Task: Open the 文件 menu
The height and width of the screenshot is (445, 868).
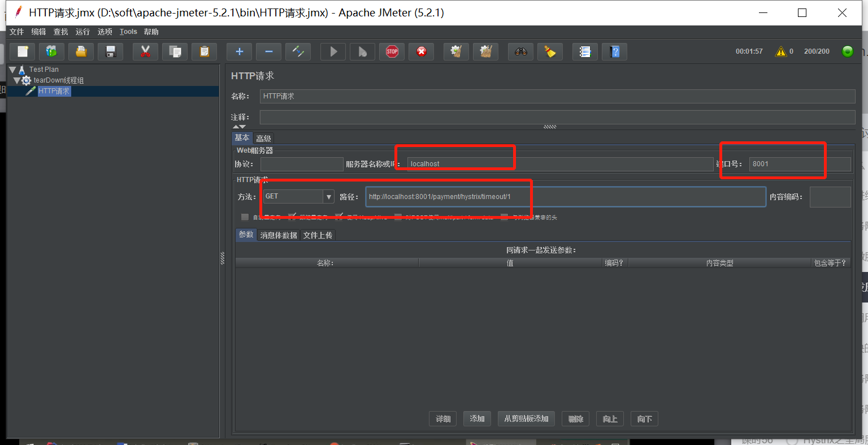Action: (17, 32)
